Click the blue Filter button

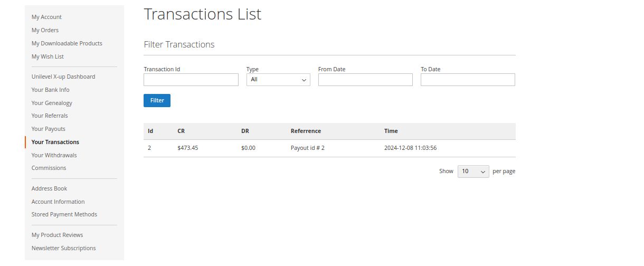(157, 100)
